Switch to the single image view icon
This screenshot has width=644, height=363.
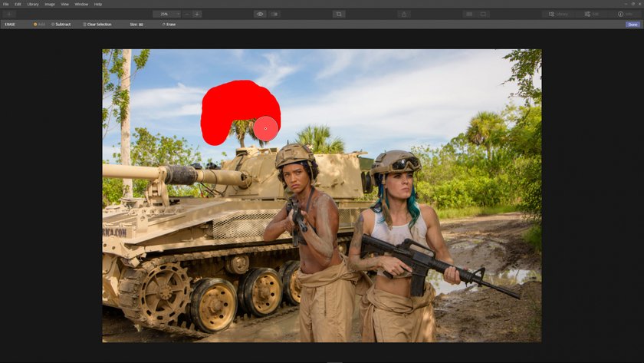[483, 14]
